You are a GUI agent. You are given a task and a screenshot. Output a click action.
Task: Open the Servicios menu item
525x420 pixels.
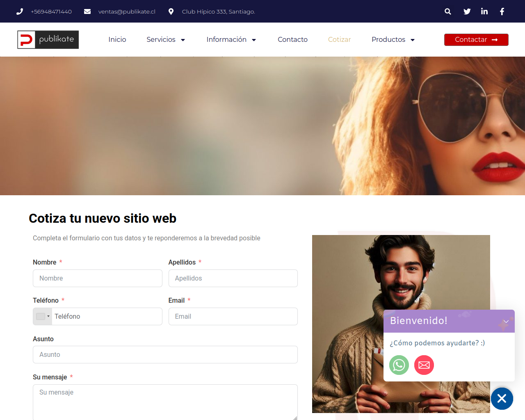[x=161, y=39]
